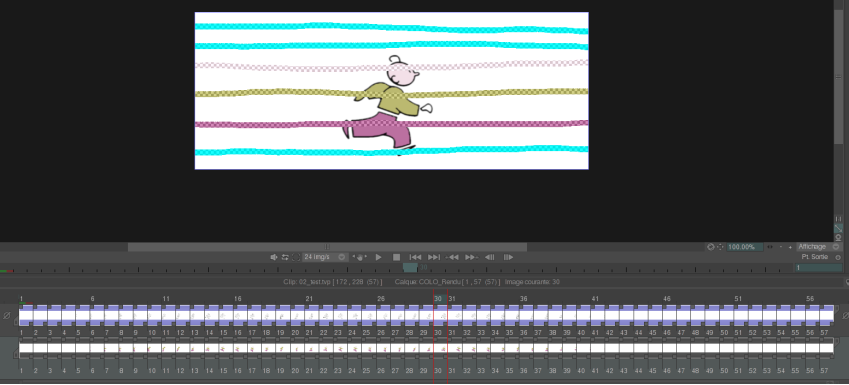Stop the playback
The width and height of the screenshot is (849, 385).
point(396,257)
